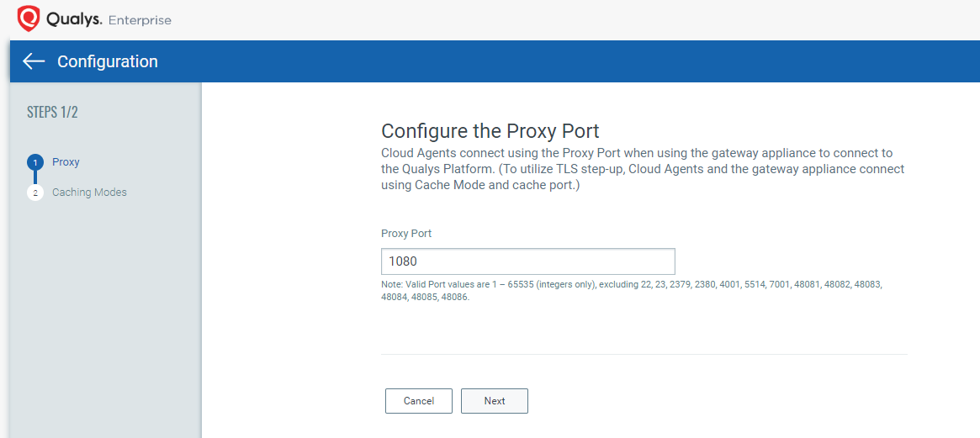Click the Qualys shield logo
980x438 pixels.
(x=29, y=18)
